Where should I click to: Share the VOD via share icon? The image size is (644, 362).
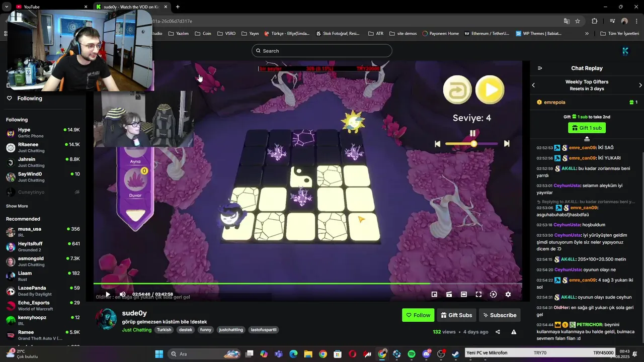click(498, 332)
